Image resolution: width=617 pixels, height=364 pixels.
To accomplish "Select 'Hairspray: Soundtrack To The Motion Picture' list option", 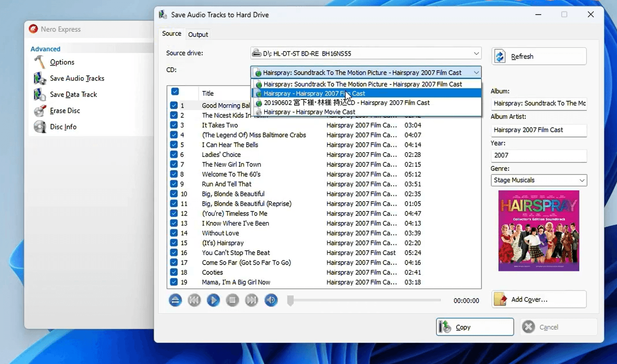I will [366, 84].
